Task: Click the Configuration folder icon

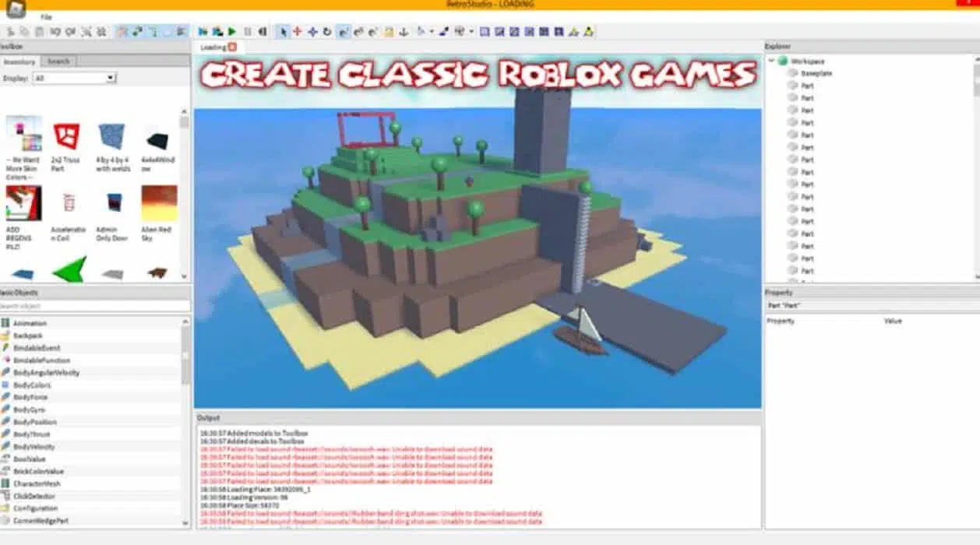Action: tap(5, 508)
